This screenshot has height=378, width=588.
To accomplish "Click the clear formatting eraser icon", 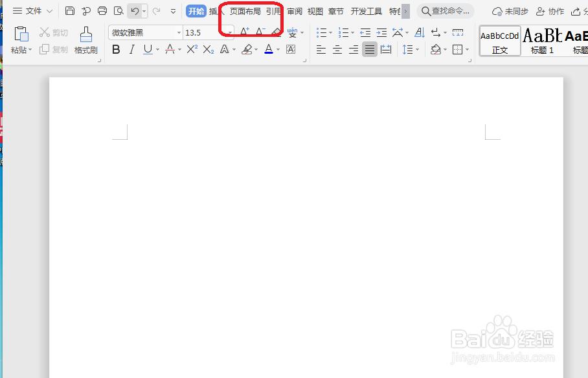I will click(x=277, y=32).
